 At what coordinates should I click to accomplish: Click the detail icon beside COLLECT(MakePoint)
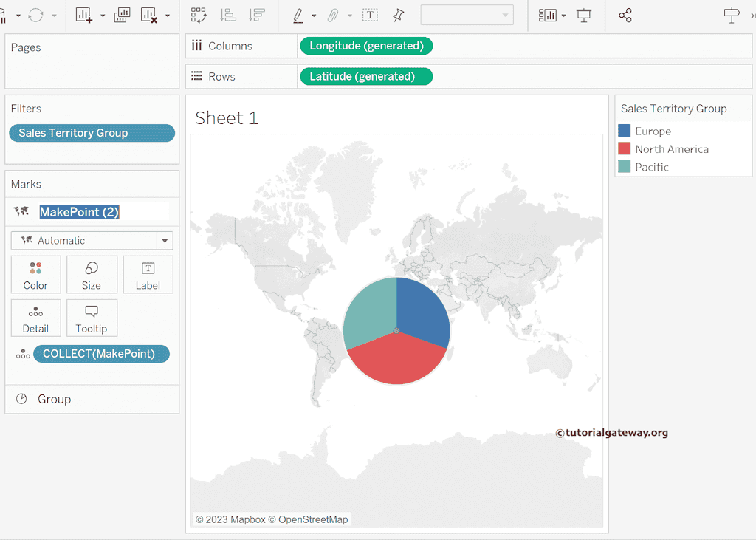[23, 354]
